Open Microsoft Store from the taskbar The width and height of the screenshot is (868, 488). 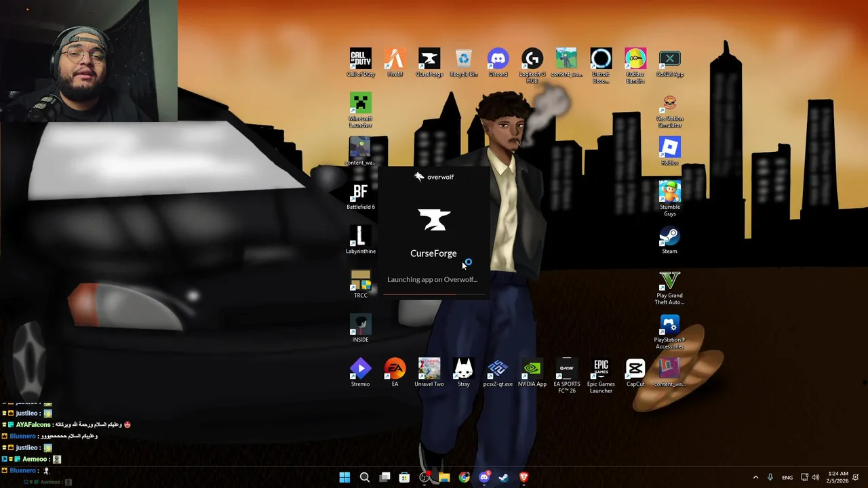point(404,477)
